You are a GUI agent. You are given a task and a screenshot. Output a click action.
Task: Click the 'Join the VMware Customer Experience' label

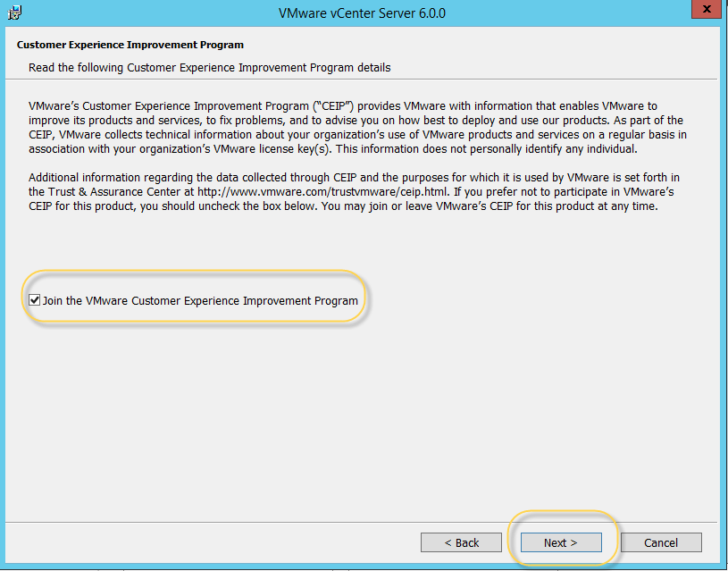(200, 301)
